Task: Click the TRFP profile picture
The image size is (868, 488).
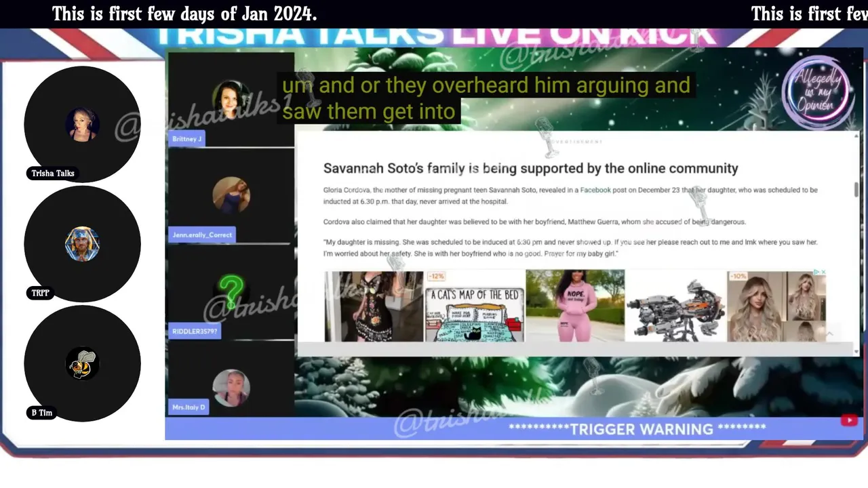Action: pyautogui.click(x=82, y=244)
